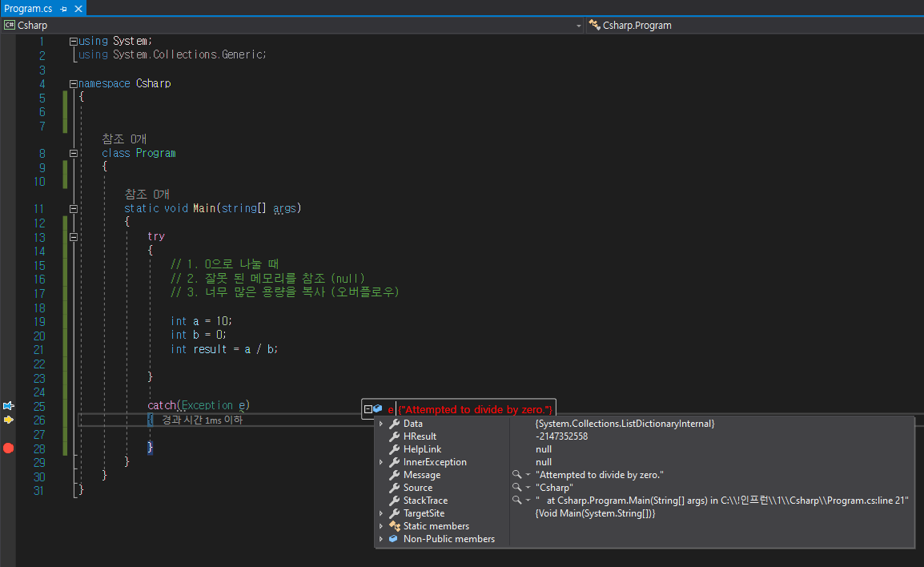Open StackTrace value visualizer magnifier
924x567 pixels.
coord(516,500)
